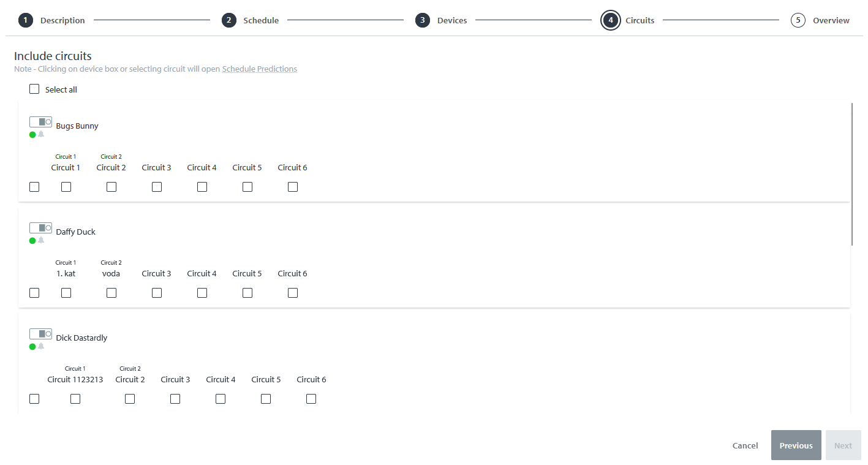Click the bell icon under Bugs Bunny
The image size is (868, 465).
click(40, 134)
